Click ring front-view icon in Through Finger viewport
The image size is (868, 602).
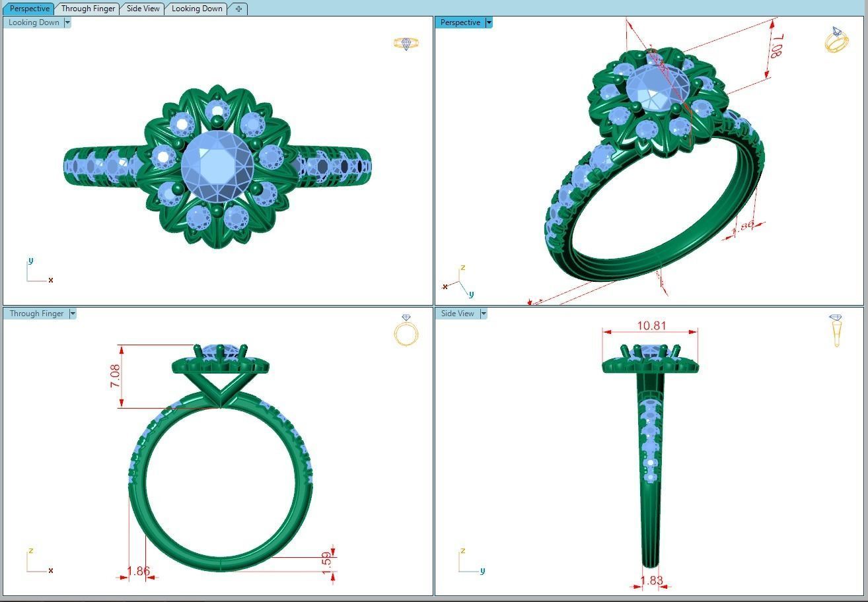(406, 330)
